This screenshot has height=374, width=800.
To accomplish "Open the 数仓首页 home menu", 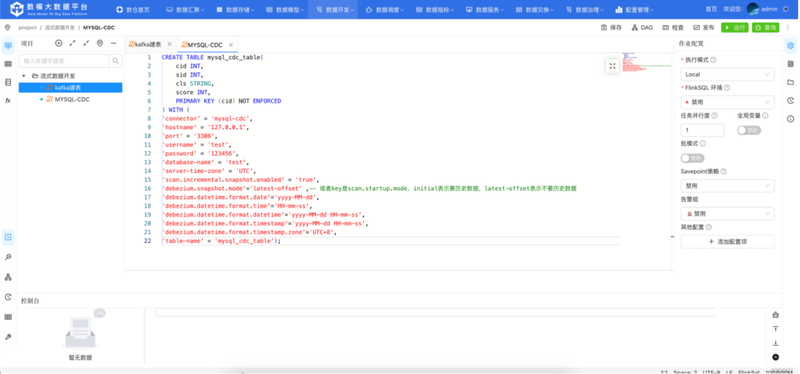I will tap(133, 10).
